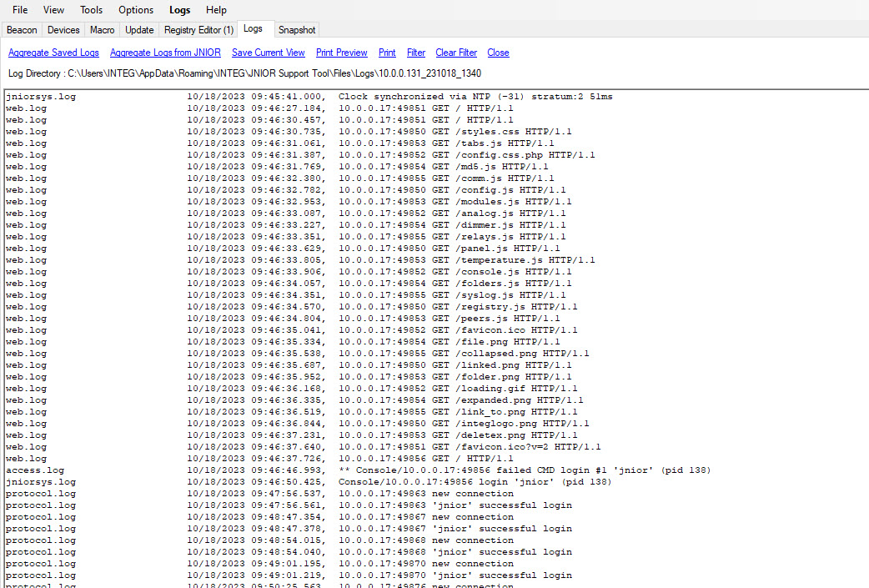Switch to the Update tab
This screenshot has width=869, height=588.
(x=138, y=29)
